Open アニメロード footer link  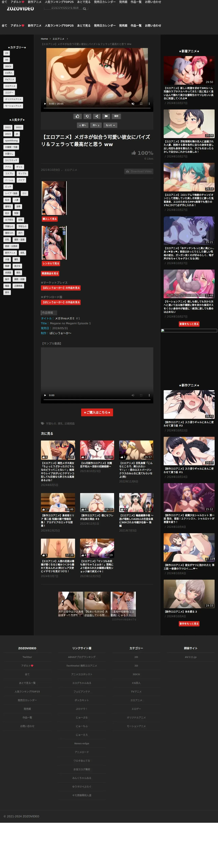[x=82, y=752]
